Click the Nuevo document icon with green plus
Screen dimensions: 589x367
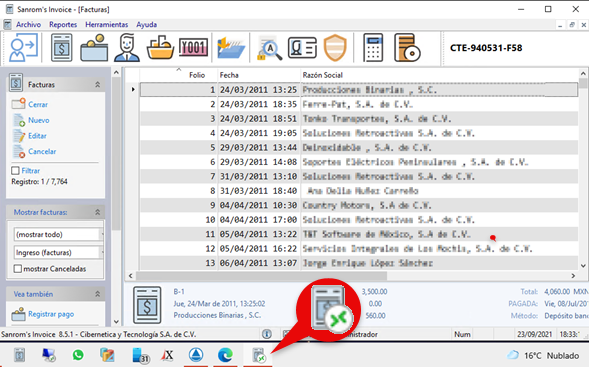(x=19, y=120)
